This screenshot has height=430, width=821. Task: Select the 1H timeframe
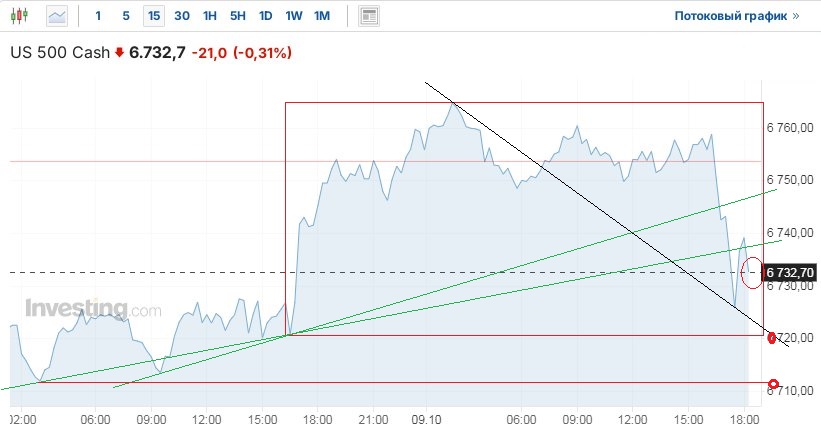coord(209,16)
